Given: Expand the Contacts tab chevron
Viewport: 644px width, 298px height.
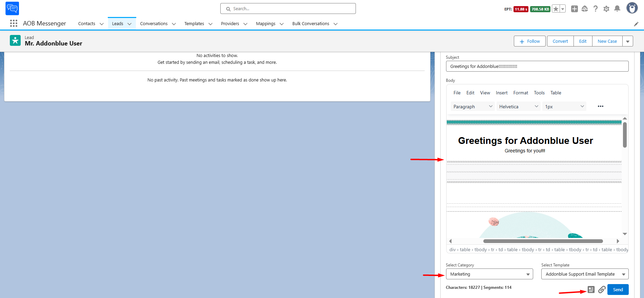Looking at the screenshot, I should coord(102,24).
